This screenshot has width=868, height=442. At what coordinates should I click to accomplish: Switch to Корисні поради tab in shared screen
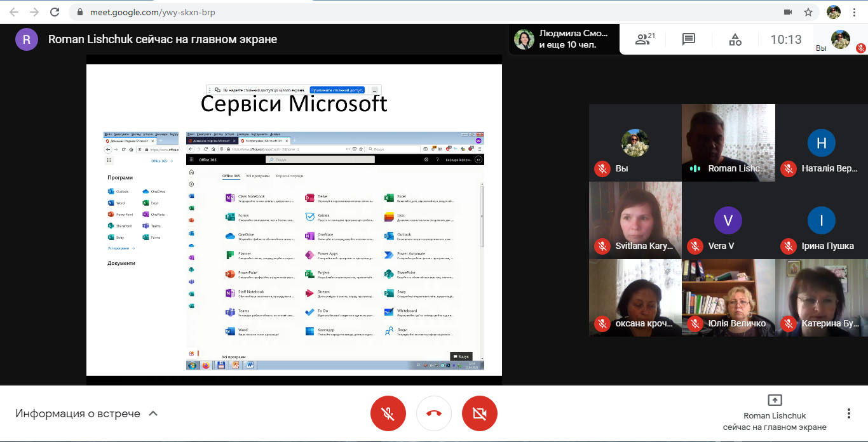(x=290, y=176)
